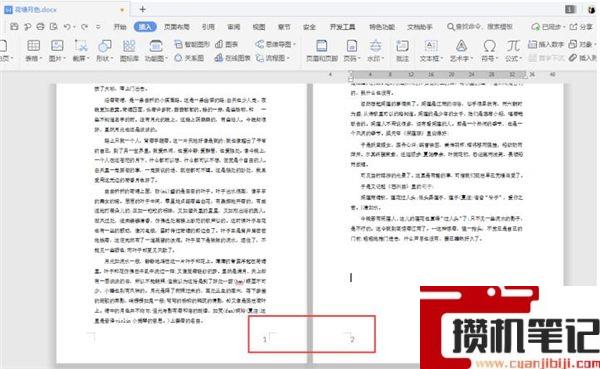
Task: Open the 功能图 dropdown
Action: click(x=156, y=51)
